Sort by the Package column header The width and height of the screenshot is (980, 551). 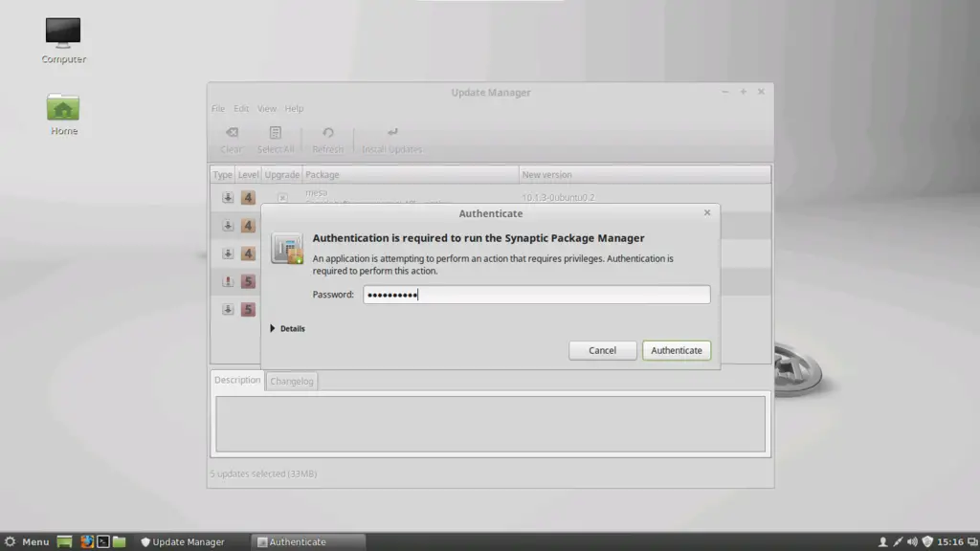pos(411,175)
